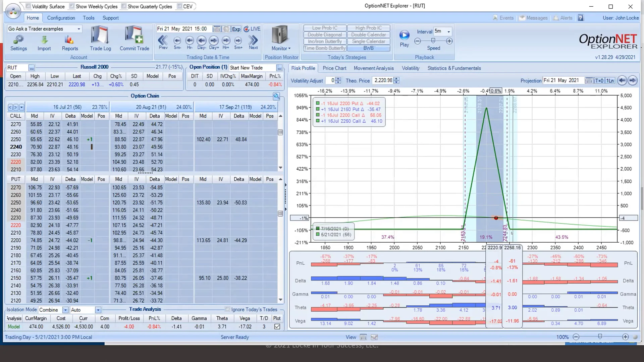Screen dimensions: 644x362
Task: Click the zoom in icon in status bar
Action: point(625,337)
